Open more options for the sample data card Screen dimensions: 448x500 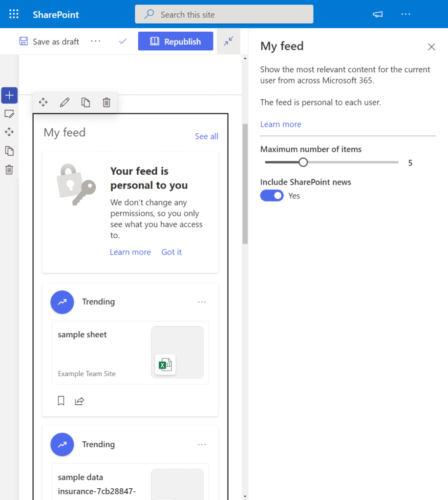pos(202,444)
